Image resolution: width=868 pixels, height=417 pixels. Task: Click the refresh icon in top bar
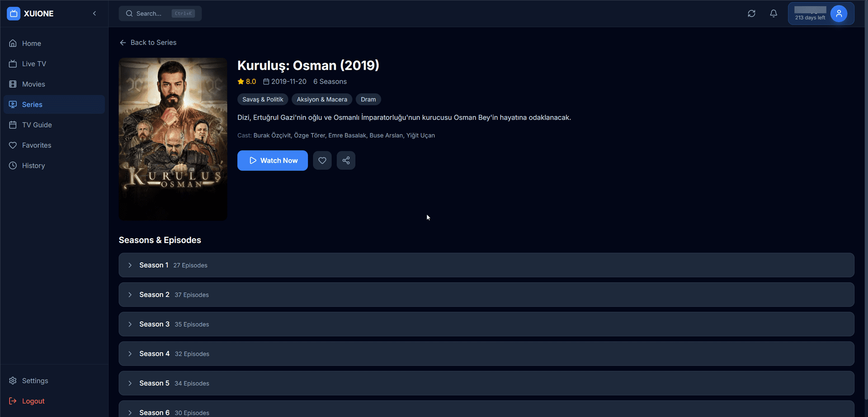tap(751, 14)
